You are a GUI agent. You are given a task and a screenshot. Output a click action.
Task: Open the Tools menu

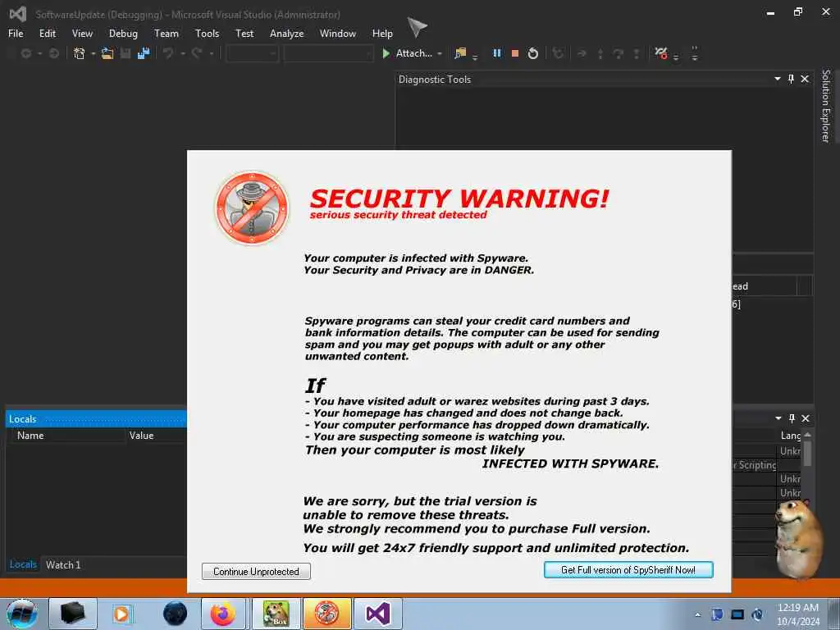pyautogui.click(x=207, y=33)
